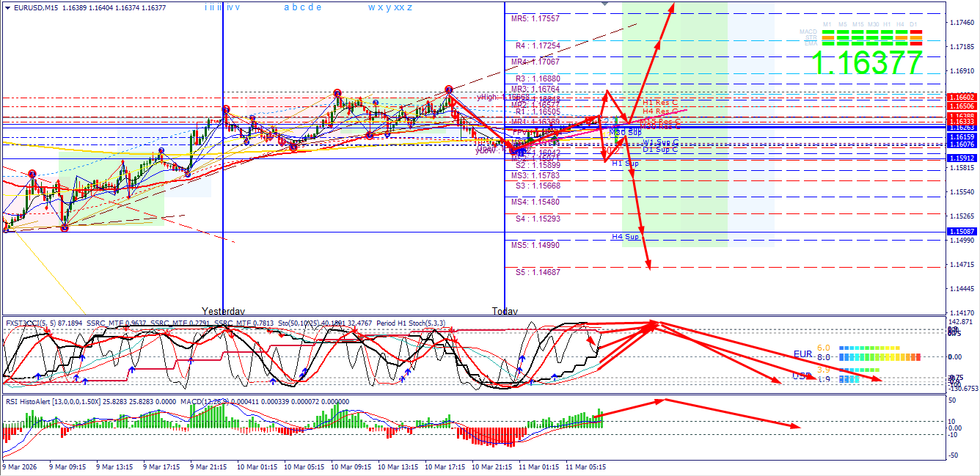Click the red 1.16602 price tag
Image resolution: width=980 pixels, height=476 pixels.
tap(962, 97)
